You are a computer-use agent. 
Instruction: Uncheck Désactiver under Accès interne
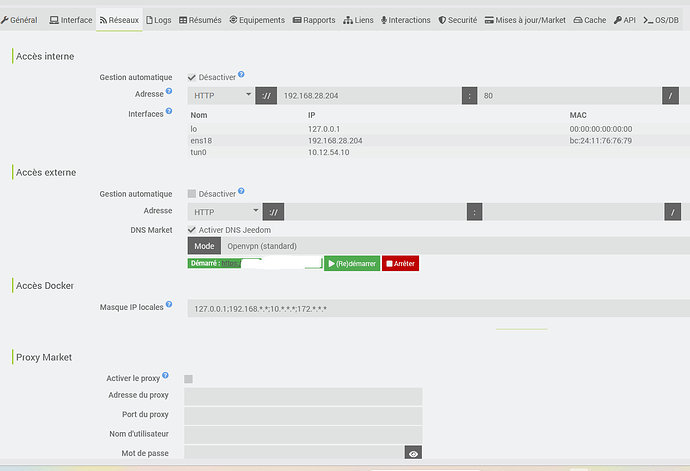(x=192, y=77)
